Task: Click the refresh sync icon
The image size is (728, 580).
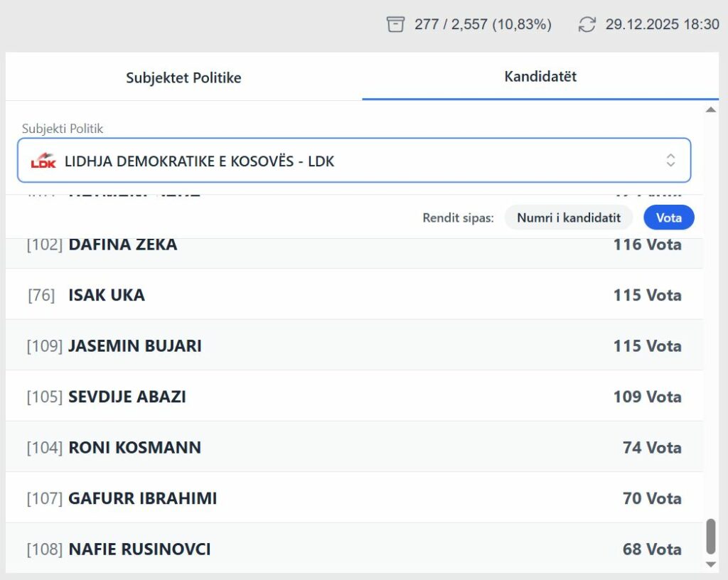Action: [587, 24]
